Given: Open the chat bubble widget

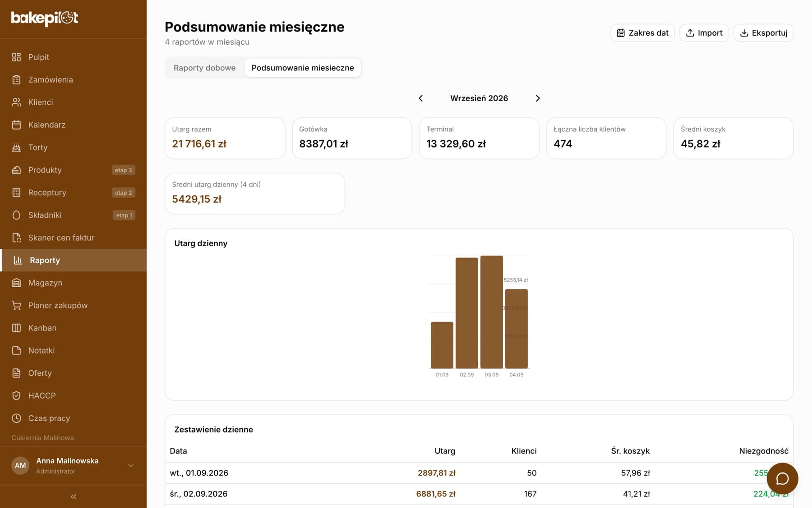Looking at the screenshot, I should (782, 479).
